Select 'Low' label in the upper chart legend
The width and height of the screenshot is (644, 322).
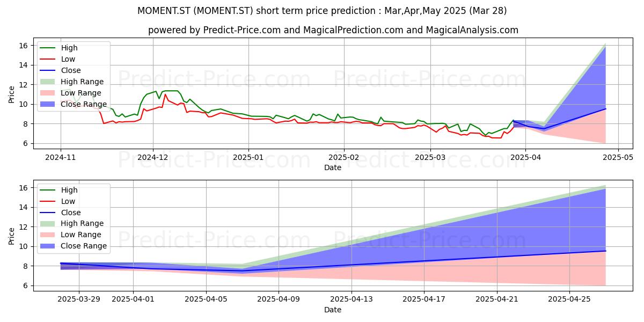click(68, 59)
